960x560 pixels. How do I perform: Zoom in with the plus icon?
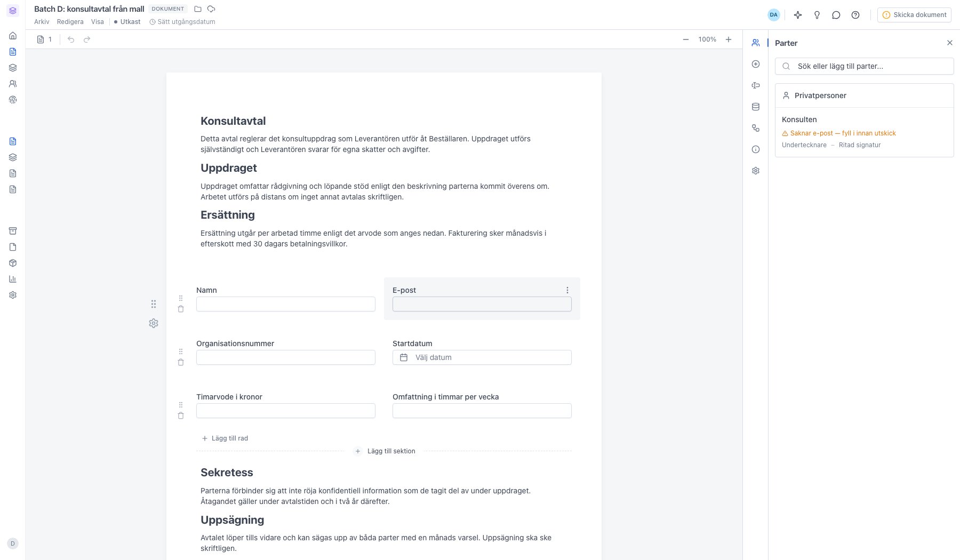click(x=729, y=39)
